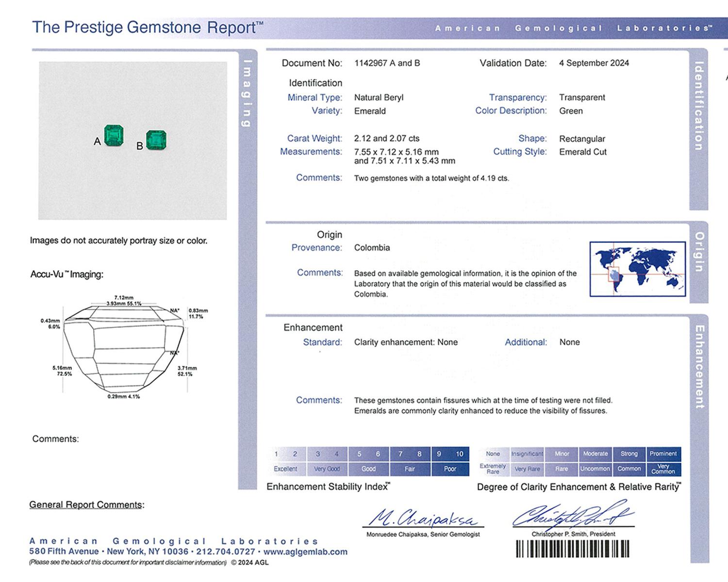Viewport: 728px width, 582px height.
Task: Click the world map origin graphic
Action: [637, 269]
